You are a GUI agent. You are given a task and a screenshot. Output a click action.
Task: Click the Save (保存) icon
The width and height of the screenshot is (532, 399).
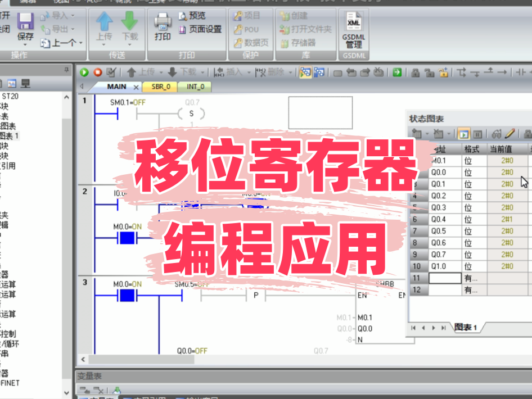click(x=25, y=22)
